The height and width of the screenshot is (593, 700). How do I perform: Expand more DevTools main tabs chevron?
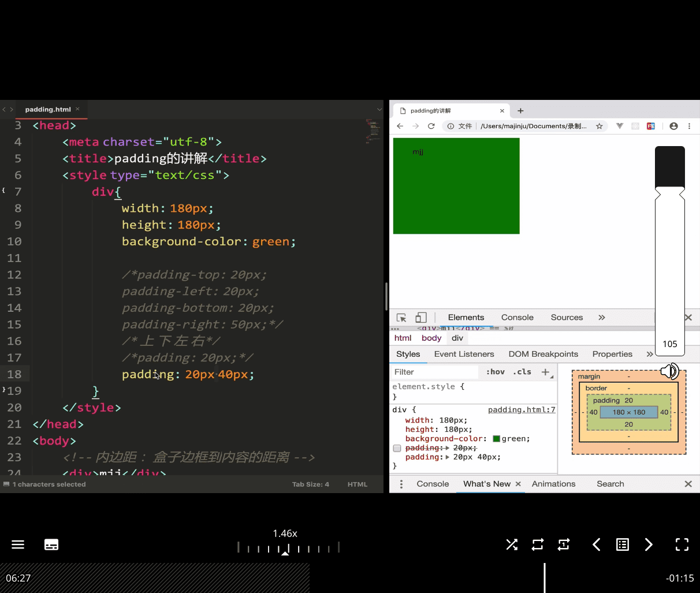pyautogui.click(x=602, y=318)
